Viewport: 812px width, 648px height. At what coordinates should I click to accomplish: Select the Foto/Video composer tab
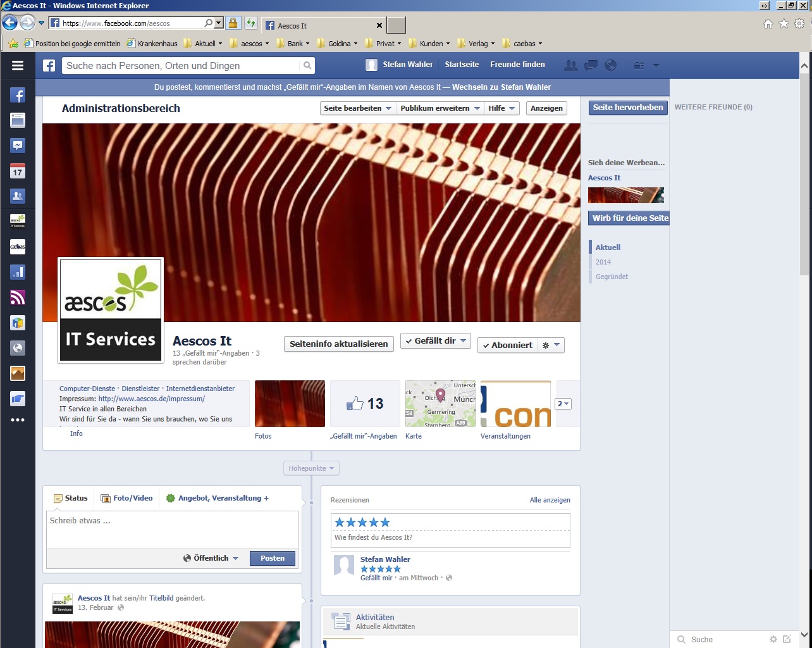127,498
